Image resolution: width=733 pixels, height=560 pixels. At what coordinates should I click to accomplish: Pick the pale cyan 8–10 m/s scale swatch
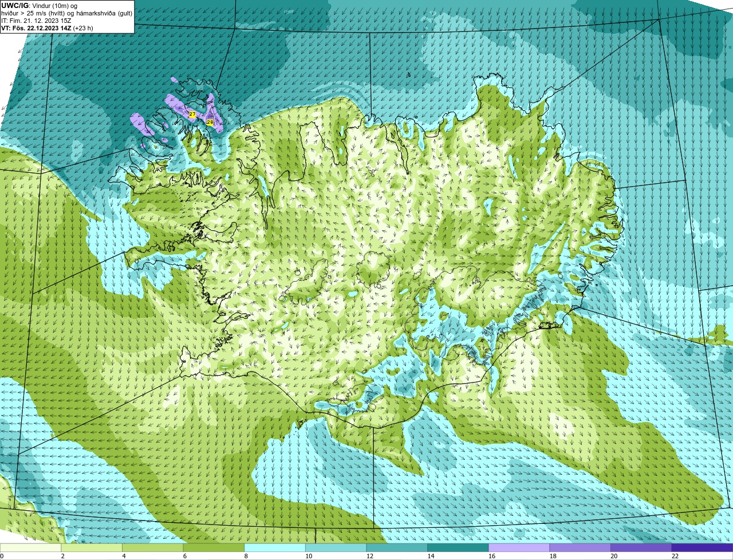(275, 547)
